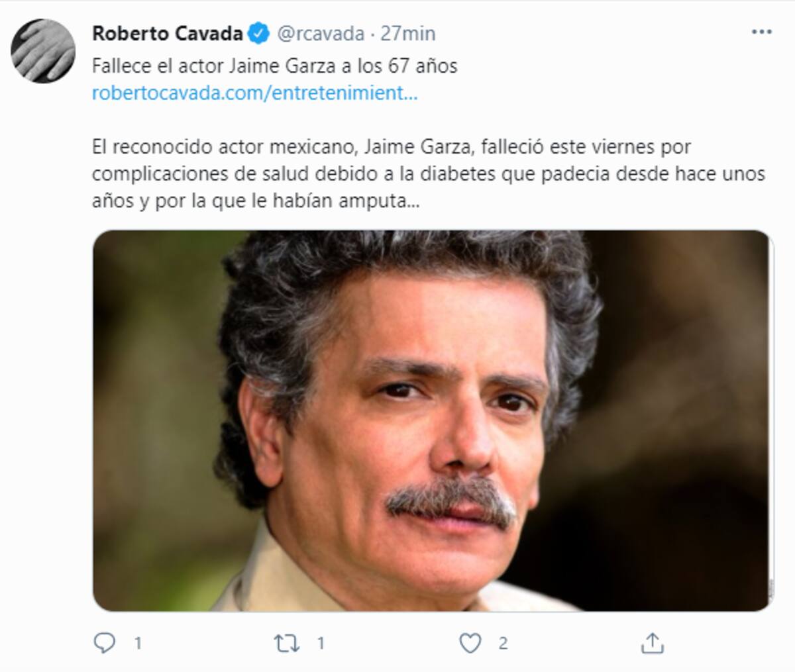Click the tweet body paragraph about diabetes
795x672 pixels.
pos(429,173)
